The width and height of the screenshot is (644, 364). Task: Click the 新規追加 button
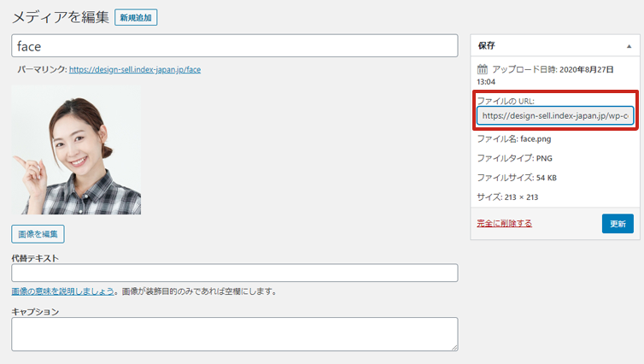[x=136, y=17]
